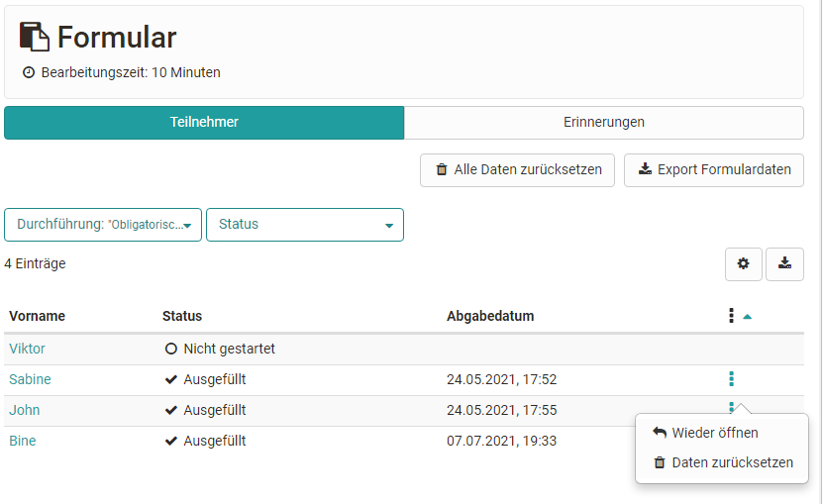822x504 pixels.
Task: Click the actions column sort arrow
Action: pos(748,317)
